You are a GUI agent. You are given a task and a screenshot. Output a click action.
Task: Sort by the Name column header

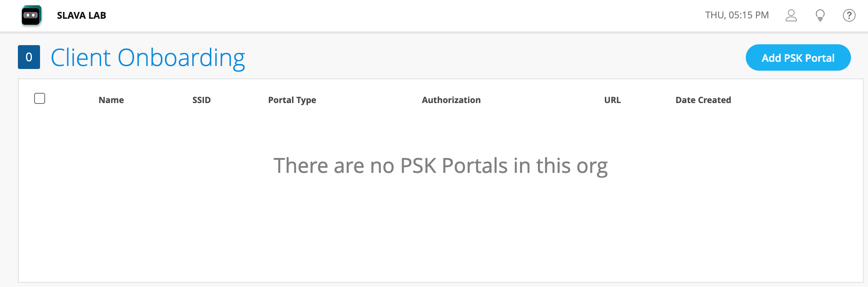point(111,100)
